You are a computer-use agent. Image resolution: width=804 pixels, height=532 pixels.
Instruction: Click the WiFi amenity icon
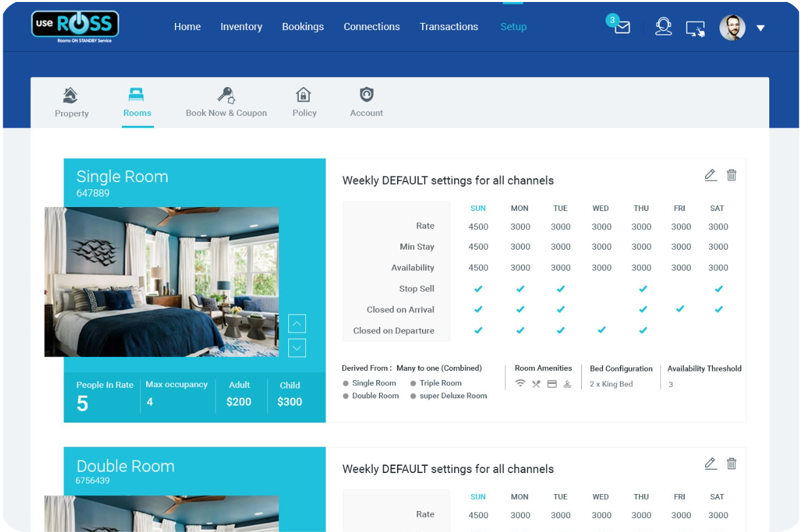(520, 384)
